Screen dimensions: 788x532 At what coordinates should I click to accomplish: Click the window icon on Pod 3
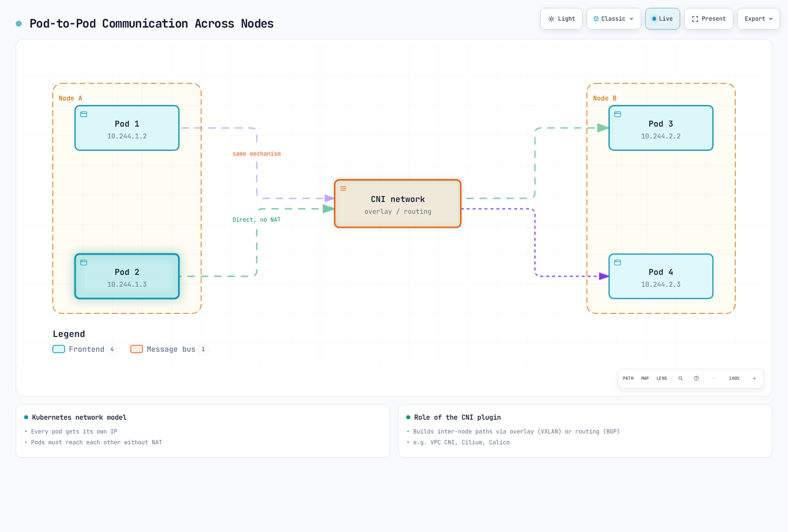618,114
